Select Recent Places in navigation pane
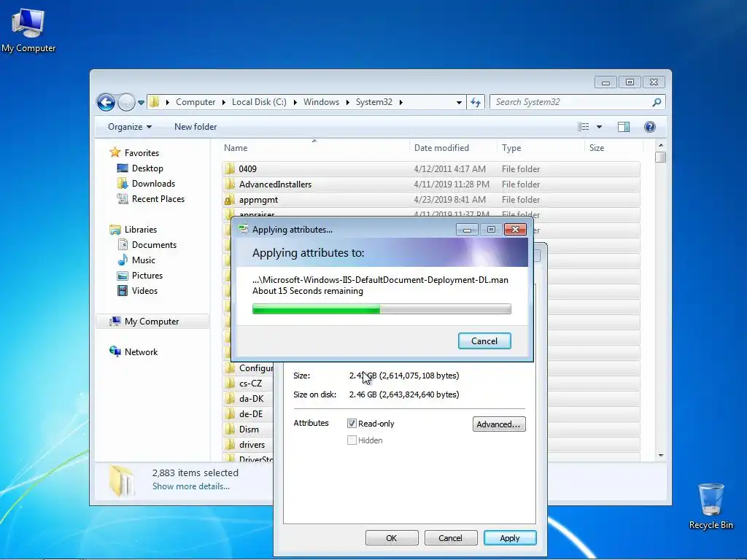The height and width of the screenshot is (560, 747). pos(158,198)
